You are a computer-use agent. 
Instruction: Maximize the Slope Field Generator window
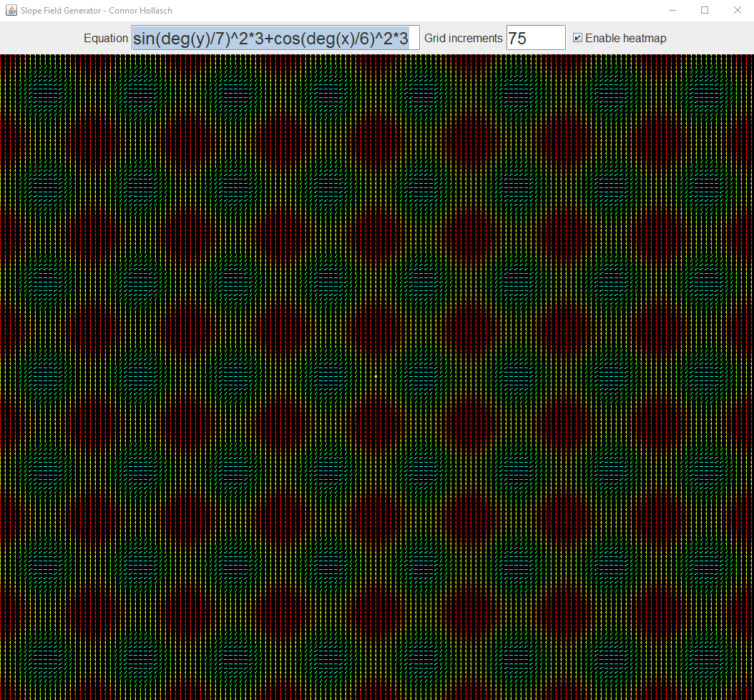click(704, 10)
